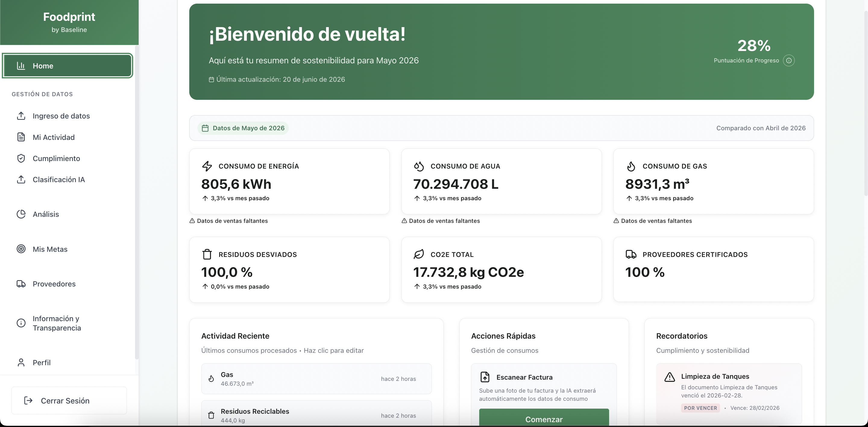This screenshot has height=427, width=868.
Task: Click the POR VENCER badge
Action: tap(700, 408)
